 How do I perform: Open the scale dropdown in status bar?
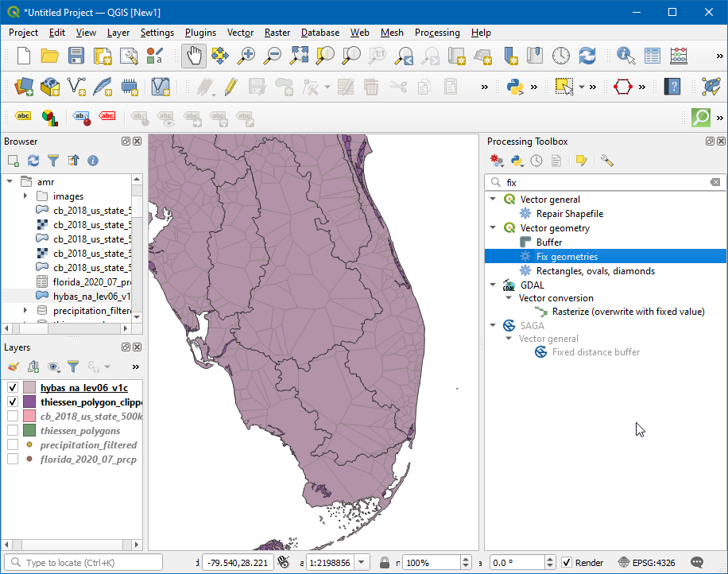click(x=362, y=563)
